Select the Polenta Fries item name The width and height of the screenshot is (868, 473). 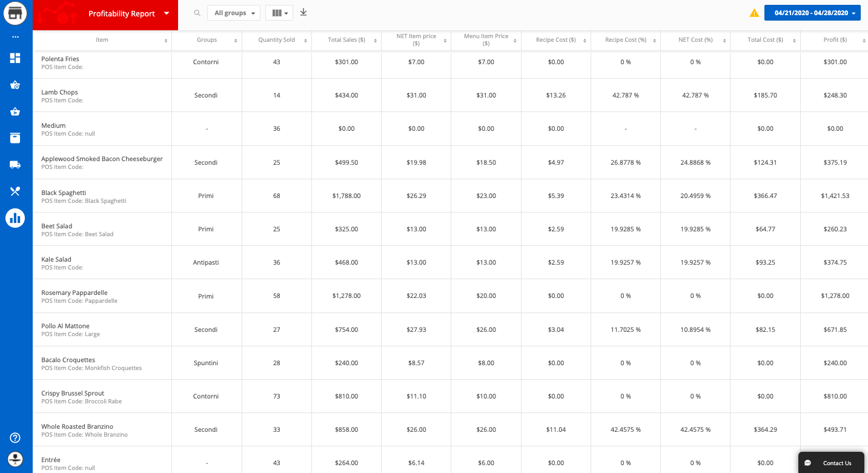pyautogui.click(x=60, y=59)
